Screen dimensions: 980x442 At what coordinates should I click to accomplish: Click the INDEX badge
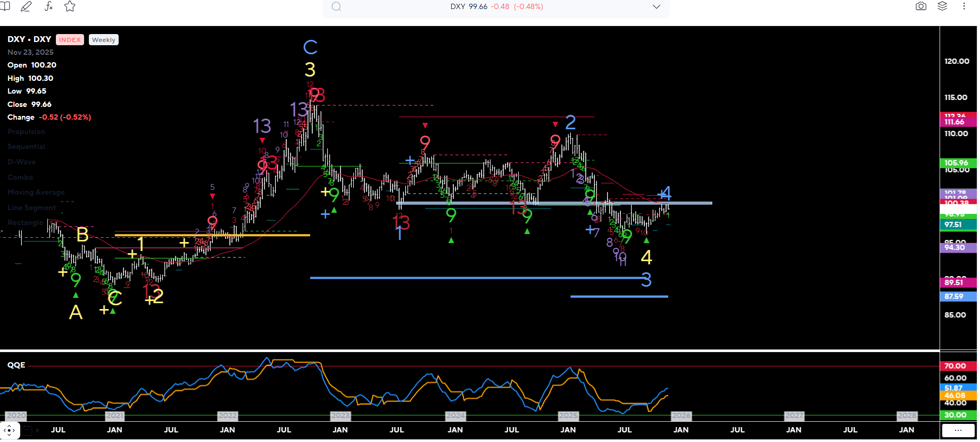[70, 40]
